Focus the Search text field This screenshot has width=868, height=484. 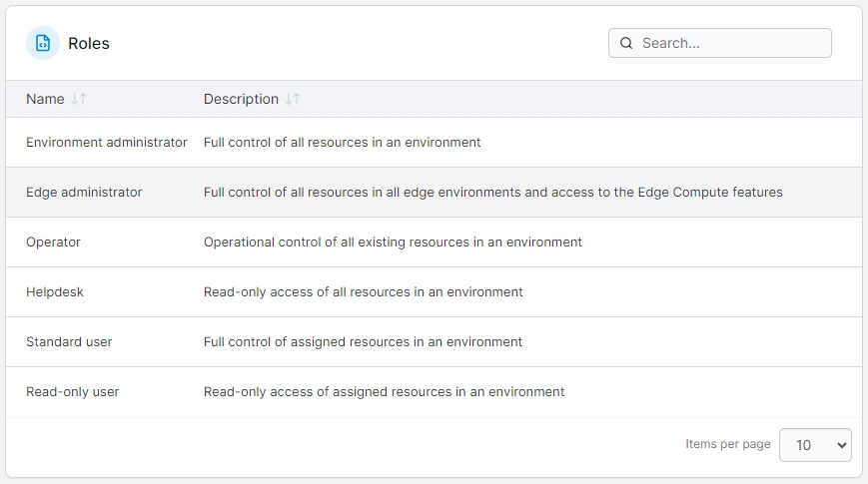[731, 43]
